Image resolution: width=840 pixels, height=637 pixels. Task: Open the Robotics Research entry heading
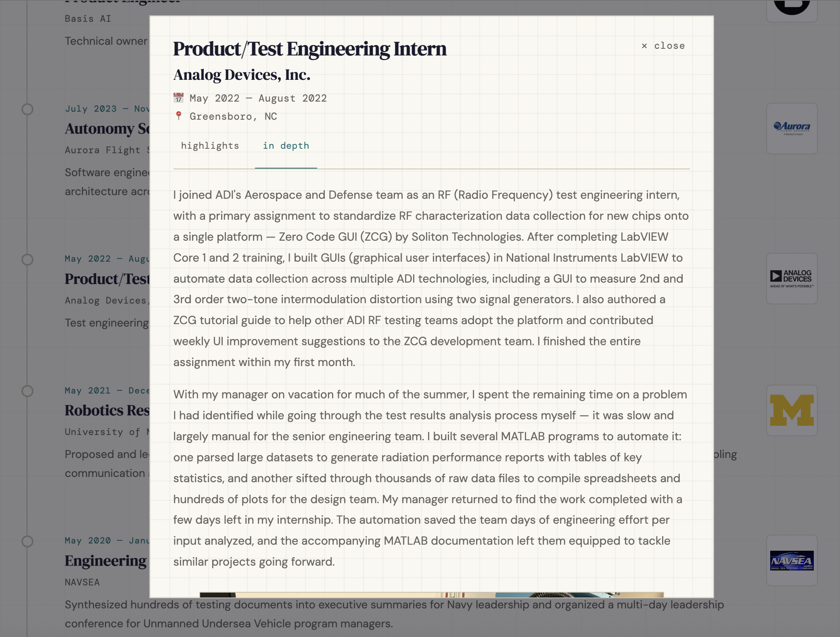pos(107,410)
